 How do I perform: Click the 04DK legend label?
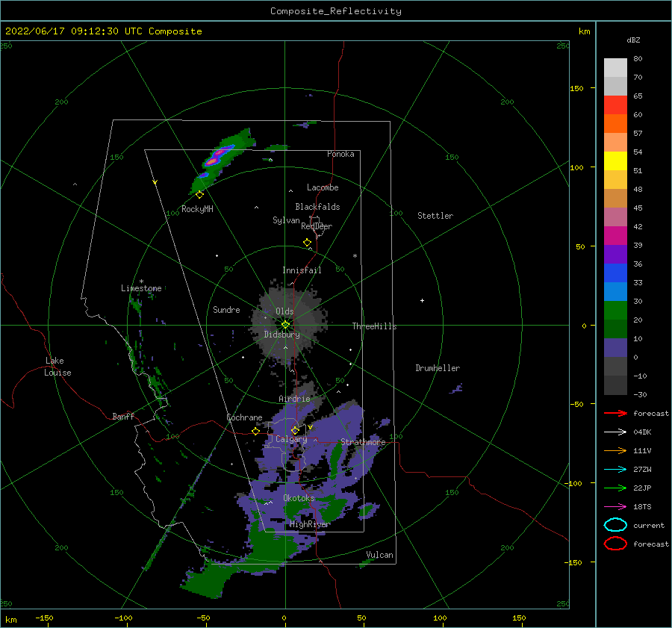[642, 432]
